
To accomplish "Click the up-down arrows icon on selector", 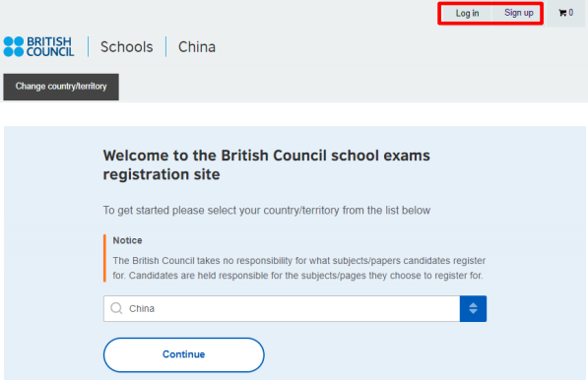I will tap(473, 308).
